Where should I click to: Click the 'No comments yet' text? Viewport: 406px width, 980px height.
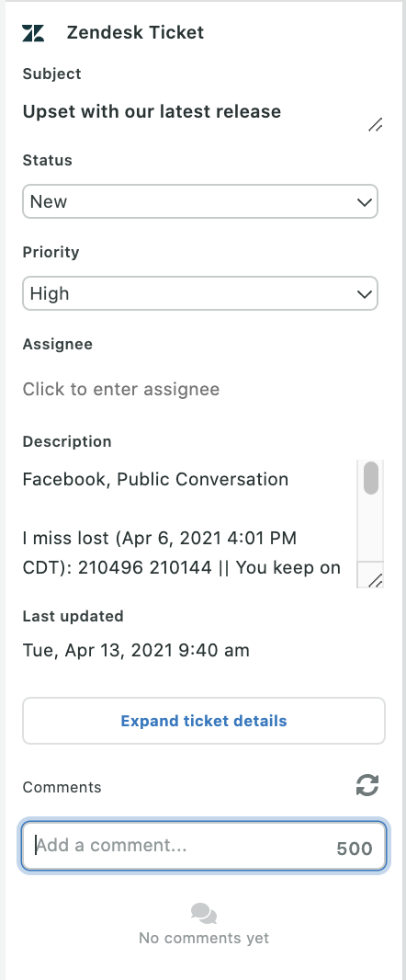point(204,938)
